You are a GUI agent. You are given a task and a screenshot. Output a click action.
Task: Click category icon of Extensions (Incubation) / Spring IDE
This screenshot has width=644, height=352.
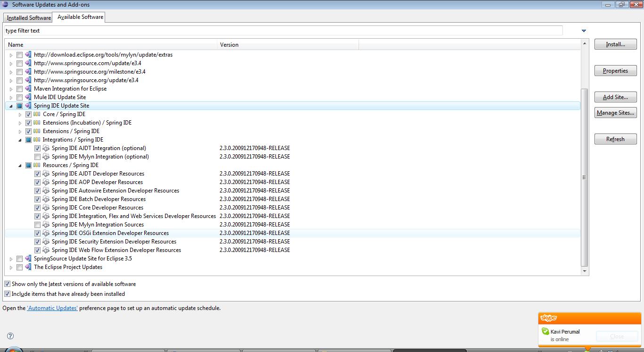coord(37,123)
